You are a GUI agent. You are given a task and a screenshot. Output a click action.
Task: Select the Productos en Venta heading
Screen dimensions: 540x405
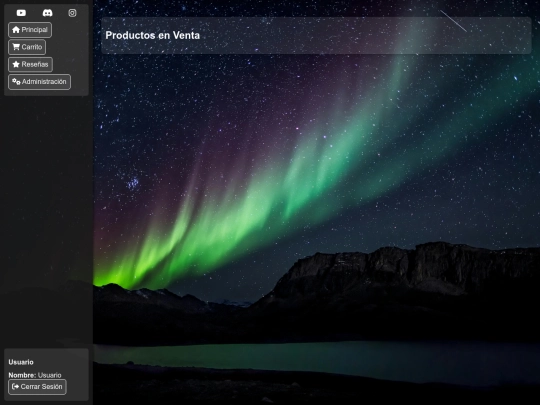[x=153, y=35]
